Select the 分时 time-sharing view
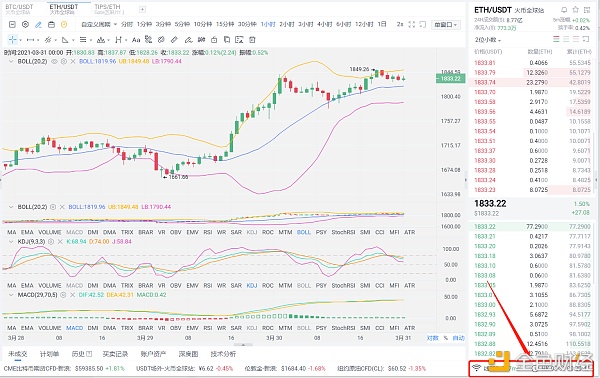600x378 pixels. point(127,24)
